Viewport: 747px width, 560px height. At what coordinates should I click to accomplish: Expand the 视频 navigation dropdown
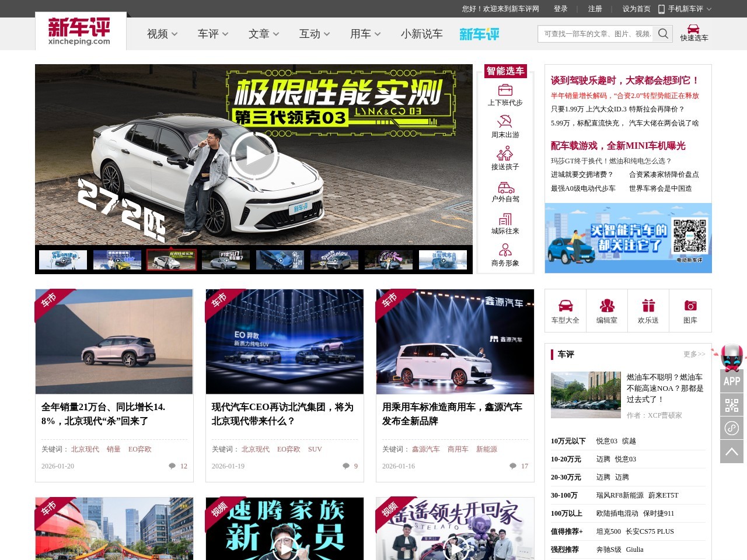[x=162, y=34]
